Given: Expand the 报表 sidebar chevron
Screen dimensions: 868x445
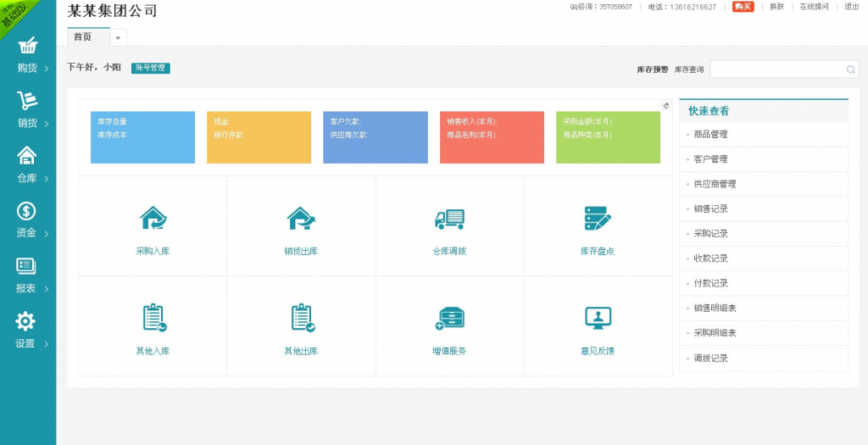Looking at the screenshot, I should pos(47,289).
